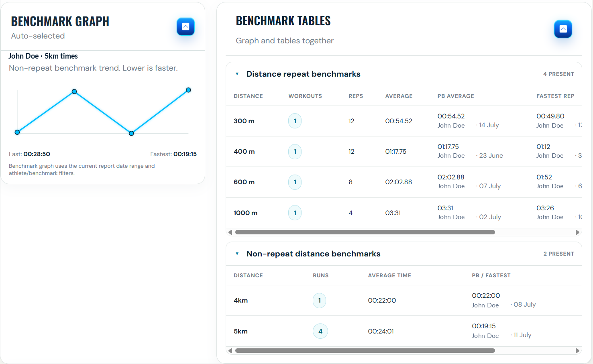Image resolution: width=593 pixels, height=364 pixels.
Task: Click the first data point on 5km graph
Action: tap(17, 132)
